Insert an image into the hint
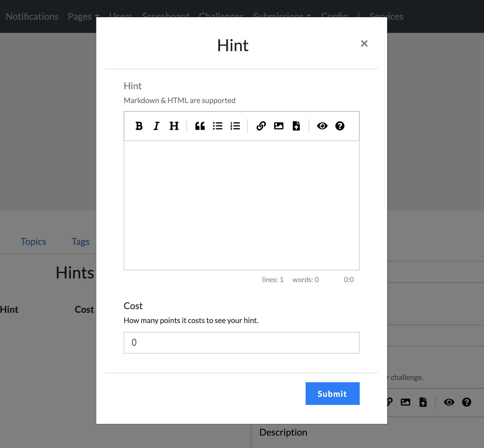The image size is (484, 448). [279, 126]
